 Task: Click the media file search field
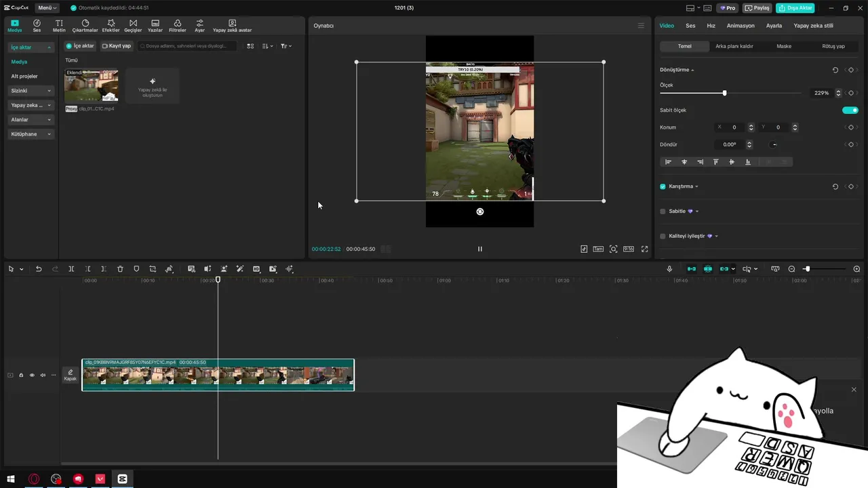click(188, 46)
